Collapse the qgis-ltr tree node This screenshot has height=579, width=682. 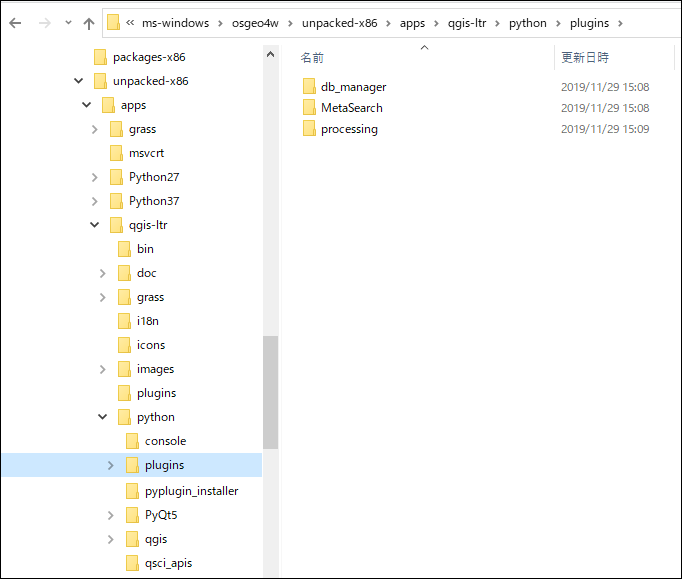pyautogui.click(x=94, y=225)
